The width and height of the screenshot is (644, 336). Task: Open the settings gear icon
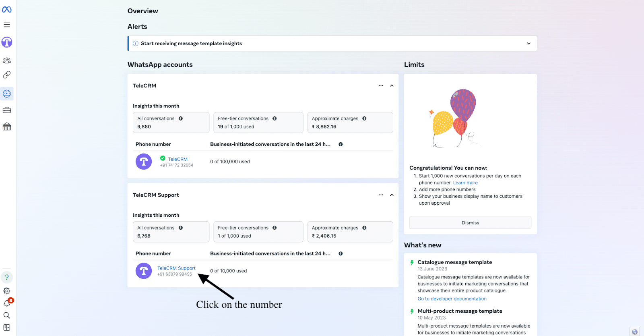7,291
